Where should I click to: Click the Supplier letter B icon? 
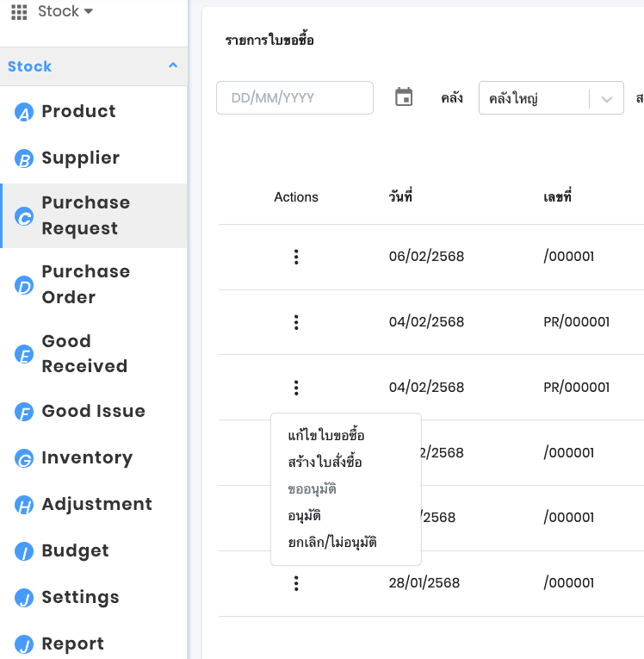click(24, 159)
